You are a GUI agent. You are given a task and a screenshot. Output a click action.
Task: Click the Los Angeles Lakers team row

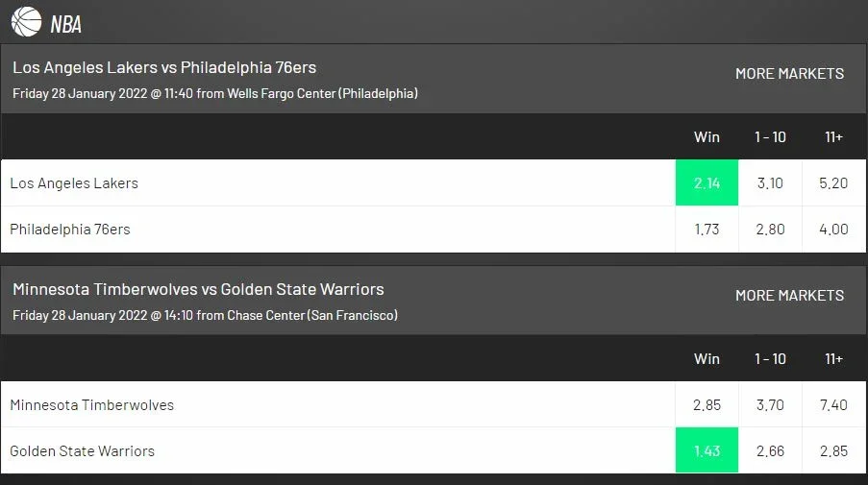(x=337, y=182)
